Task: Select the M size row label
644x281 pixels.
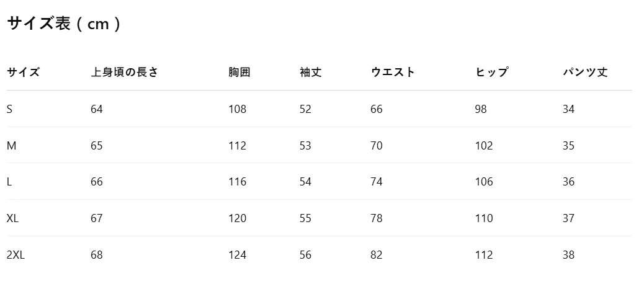Action: point(12,146)
